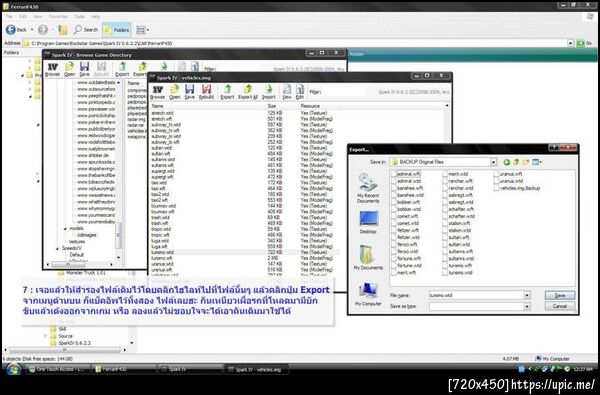Open Explorer File menu

pos(9,16)
